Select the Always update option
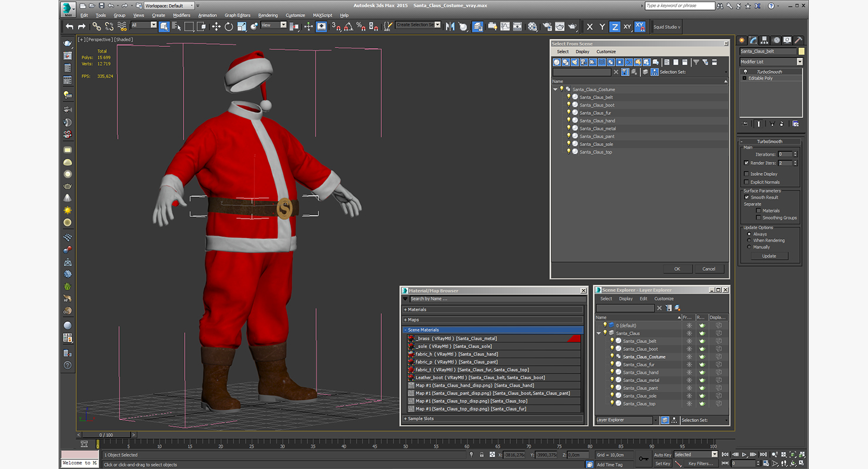The height and width of the screenshot is (469, 868). pos(749,234)
